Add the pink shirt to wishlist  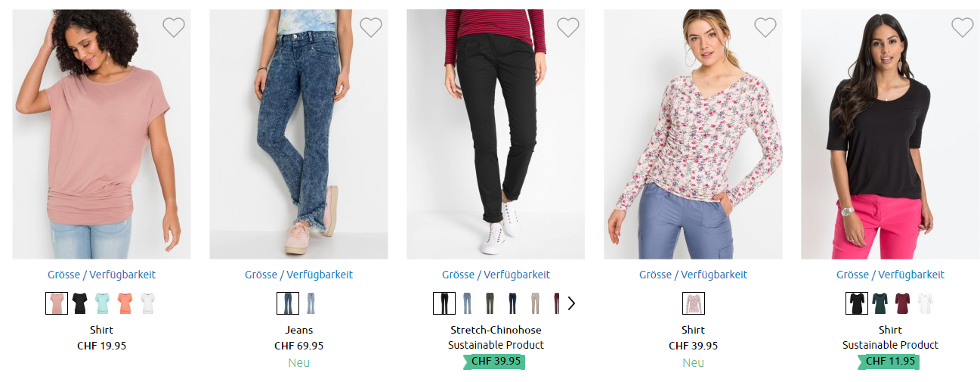174,28
